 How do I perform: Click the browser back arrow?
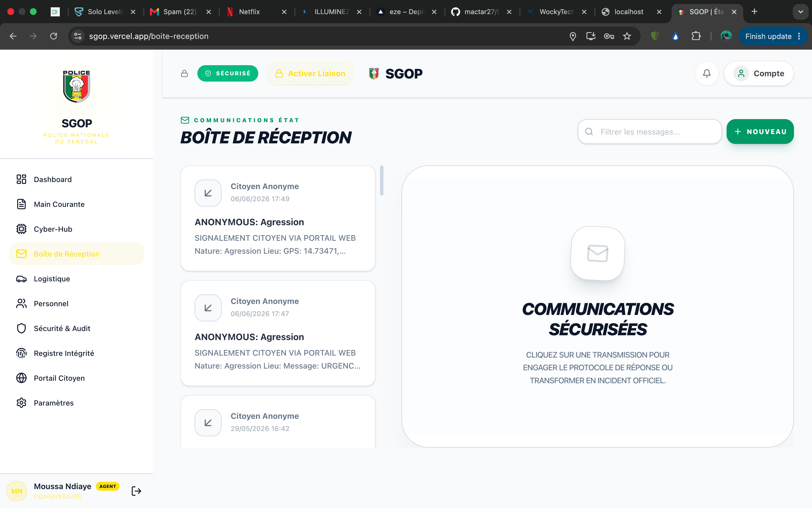tap(13, 36)
